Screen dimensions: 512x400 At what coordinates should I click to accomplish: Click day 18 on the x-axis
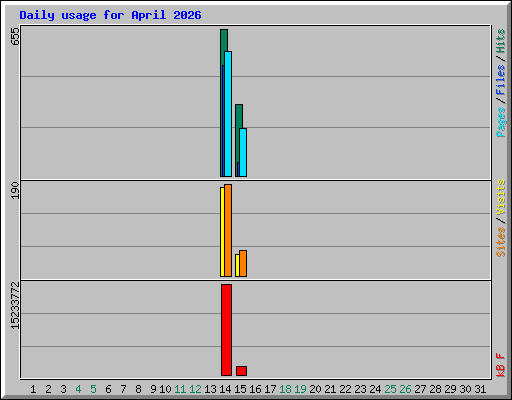pyautogui.click(x=285, y=389)
